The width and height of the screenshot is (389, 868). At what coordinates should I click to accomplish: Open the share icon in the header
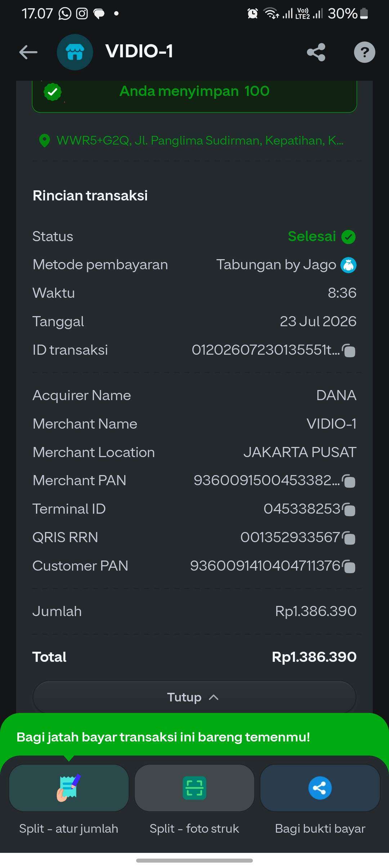316,52
